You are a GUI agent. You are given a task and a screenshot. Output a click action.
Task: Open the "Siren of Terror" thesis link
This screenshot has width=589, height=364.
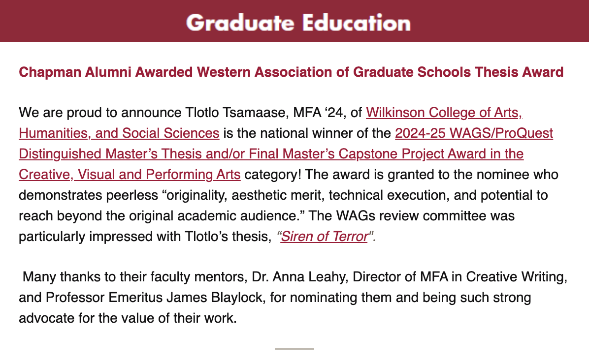tap(324, 237)
